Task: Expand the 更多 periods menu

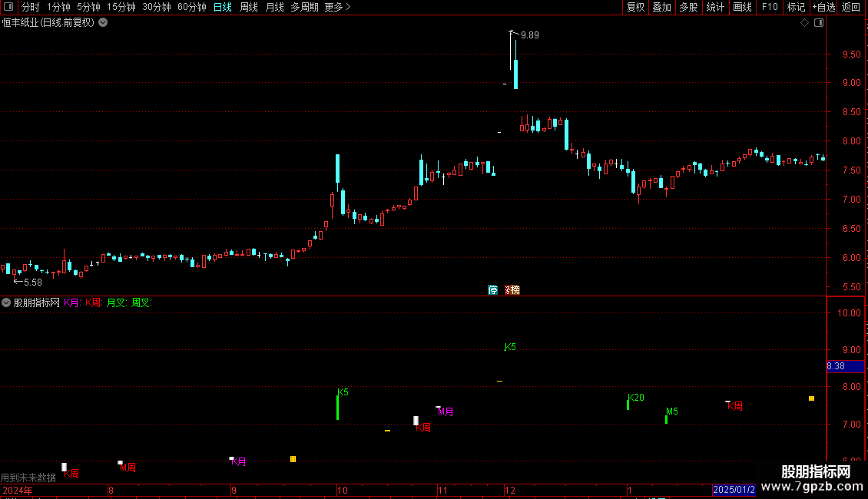Action: tap(337, 7)
